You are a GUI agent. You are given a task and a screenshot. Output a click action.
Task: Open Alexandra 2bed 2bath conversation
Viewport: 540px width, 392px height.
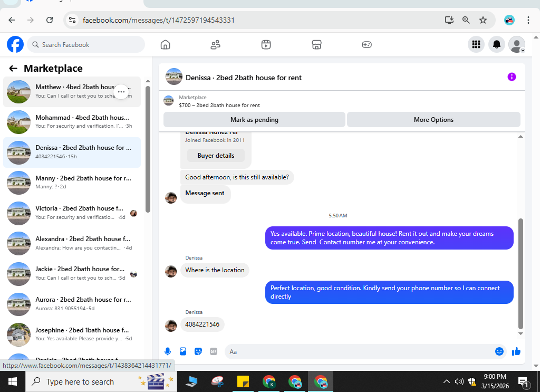point(72,243)
